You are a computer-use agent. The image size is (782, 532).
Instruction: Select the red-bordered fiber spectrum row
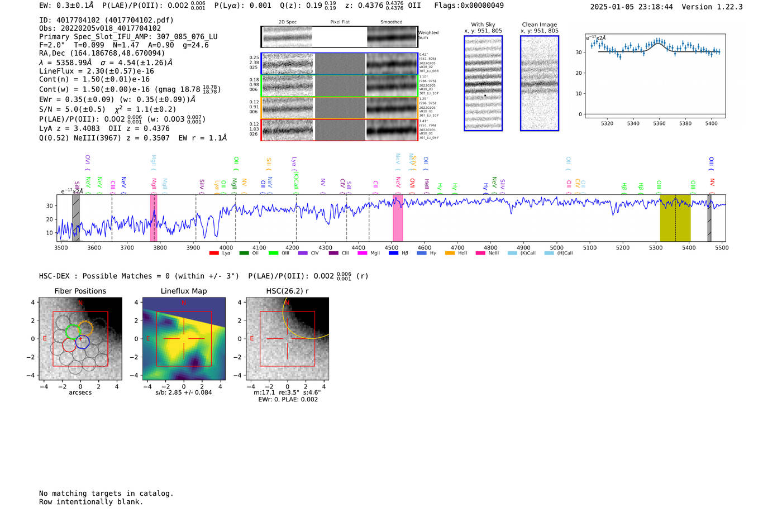pos(339,130)
